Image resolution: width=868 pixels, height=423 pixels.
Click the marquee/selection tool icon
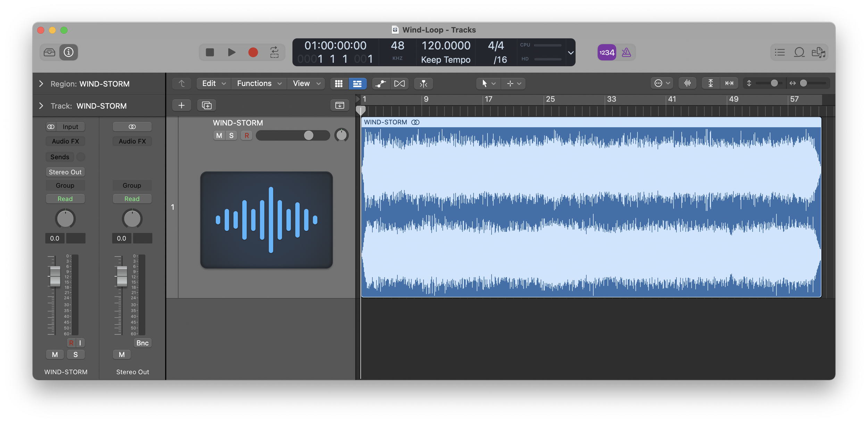(510, 84)
